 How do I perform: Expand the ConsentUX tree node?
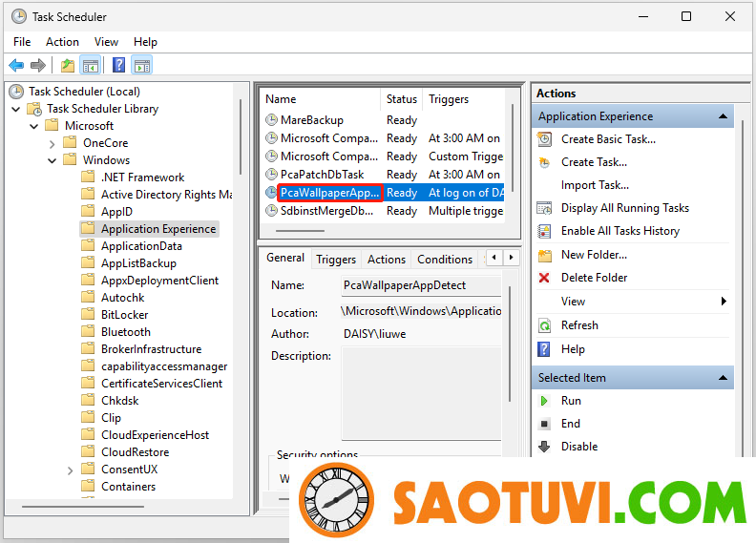click(70, 470)
